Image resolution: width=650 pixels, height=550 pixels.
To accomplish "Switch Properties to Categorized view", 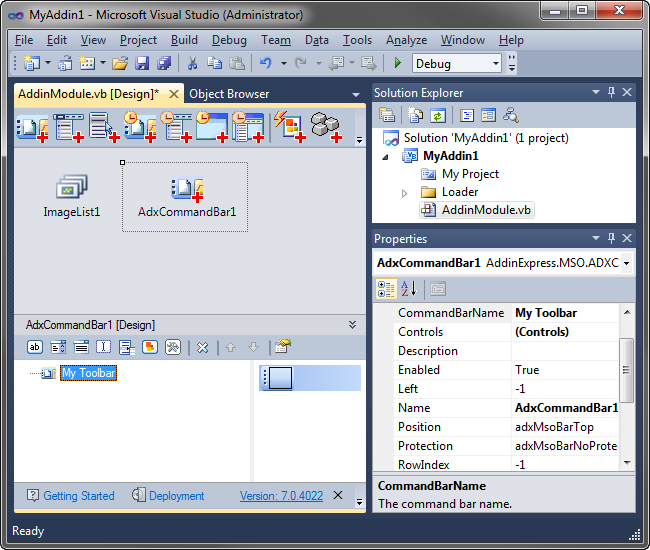I will tap(386, 289).
